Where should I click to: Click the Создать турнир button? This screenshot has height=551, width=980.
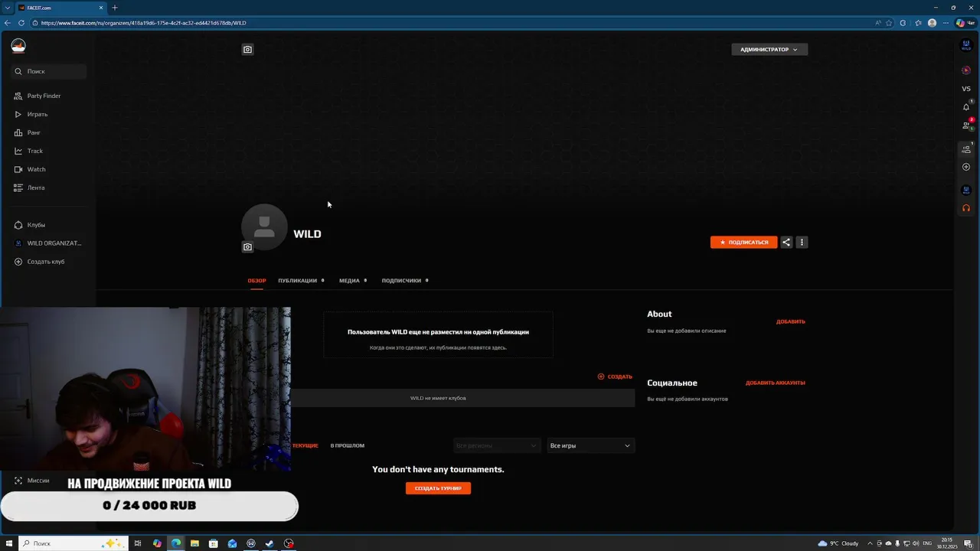pyautogui.click(x=438, y=488)
